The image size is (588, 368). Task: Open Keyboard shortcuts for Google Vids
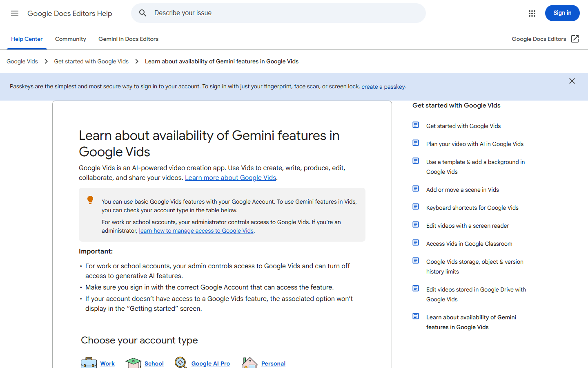click(x=472, y=208)
